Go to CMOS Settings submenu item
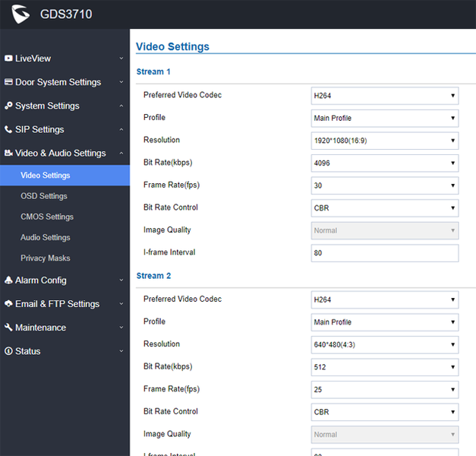Image resolution: width=476 pixels, height=456 pixels. [47, 217]
